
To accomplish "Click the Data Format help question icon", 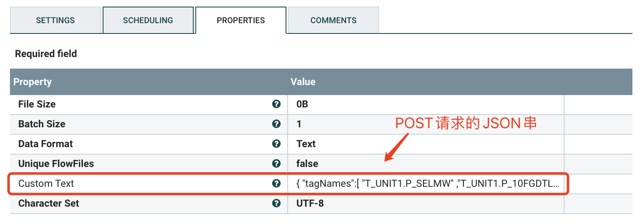I will tap(276, 144).
